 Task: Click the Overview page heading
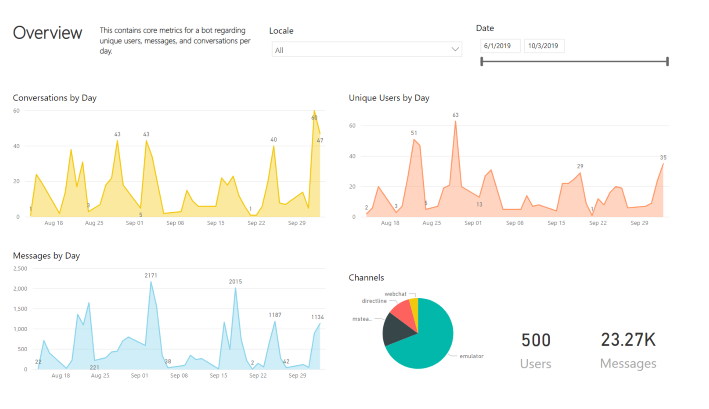pyautogui.click(x=47, y=33)
